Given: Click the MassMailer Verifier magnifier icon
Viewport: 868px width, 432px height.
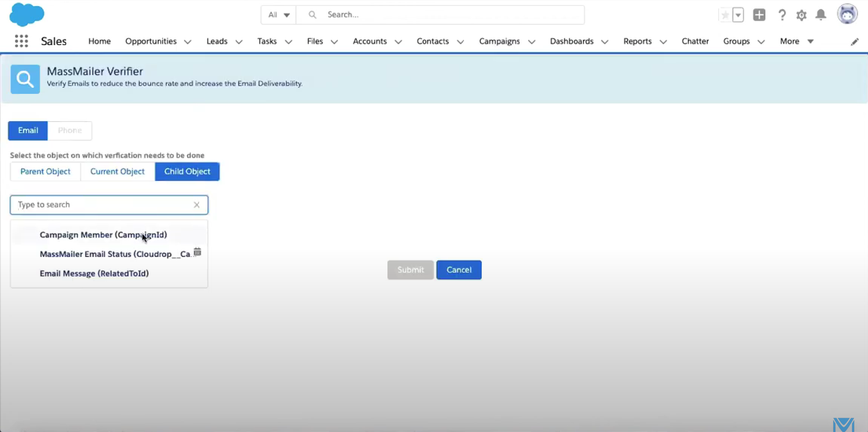Looking at the screenshot, I should point(25,79).
